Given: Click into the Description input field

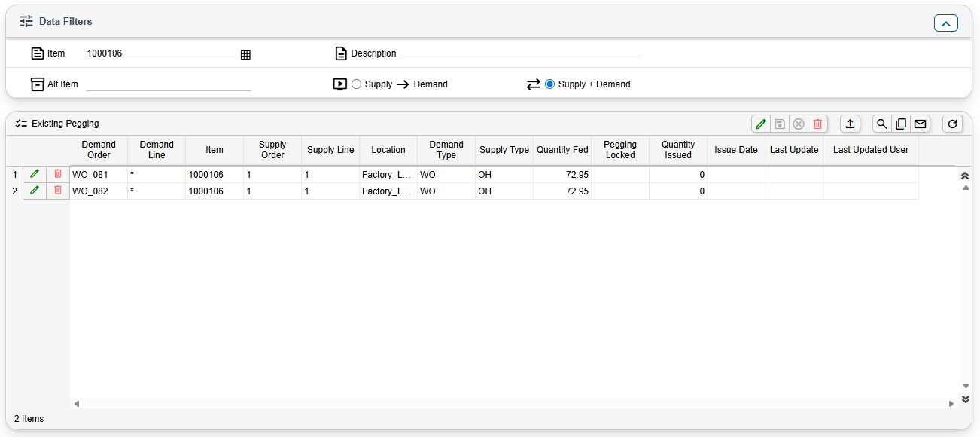Looking at the screenshot, I should 521,53.
